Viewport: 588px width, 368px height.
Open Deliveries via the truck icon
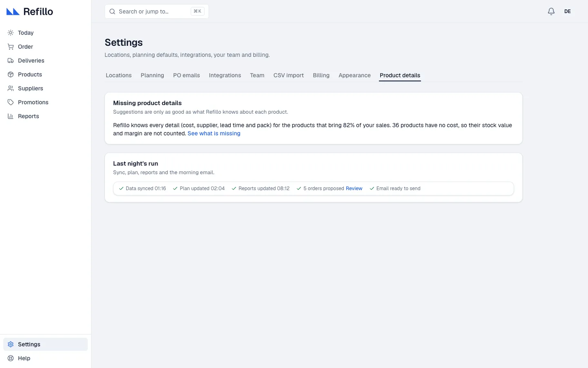11,61
